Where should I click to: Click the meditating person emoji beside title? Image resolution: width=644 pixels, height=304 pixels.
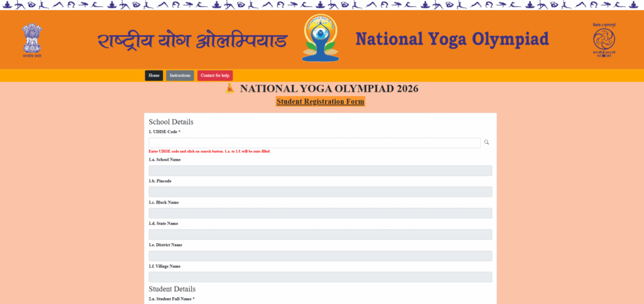pyautogui.click(x=230, y=88)
